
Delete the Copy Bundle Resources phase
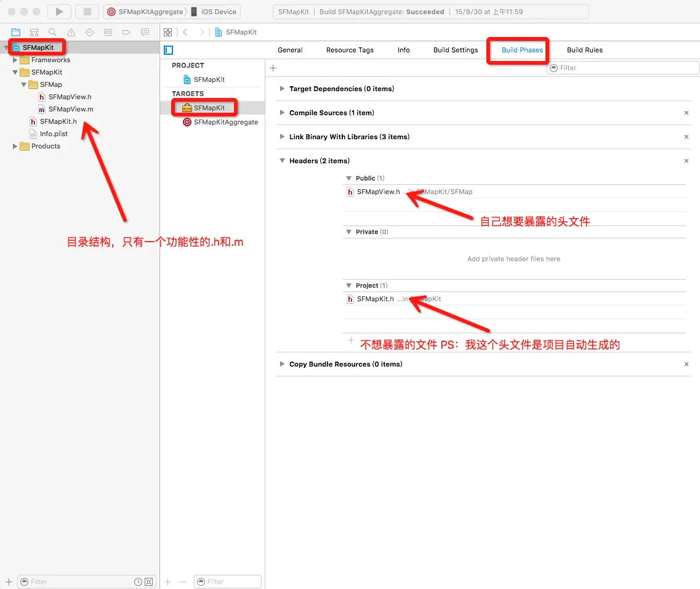pyautogui.click(x=686, y=364)
